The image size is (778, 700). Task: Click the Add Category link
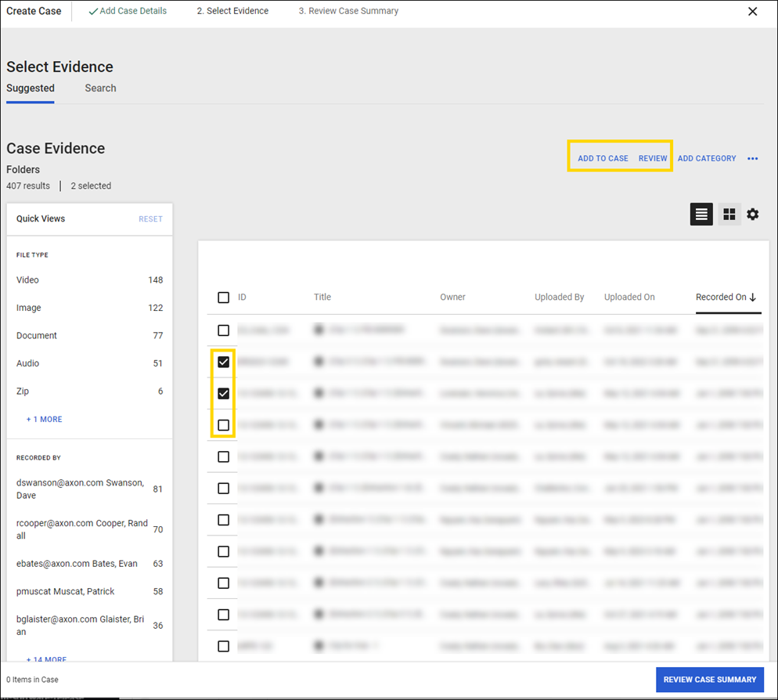(x=707, y=158)
